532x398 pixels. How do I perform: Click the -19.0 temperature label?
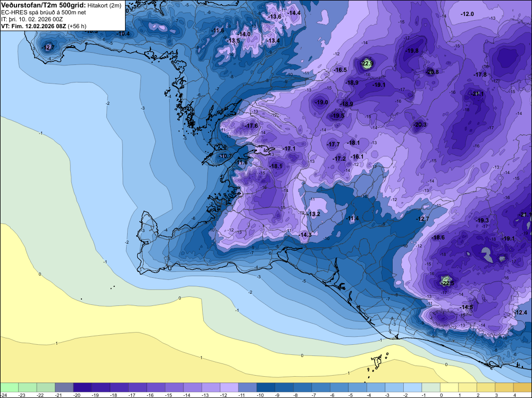pyautogui.click(x=322, y=102)
